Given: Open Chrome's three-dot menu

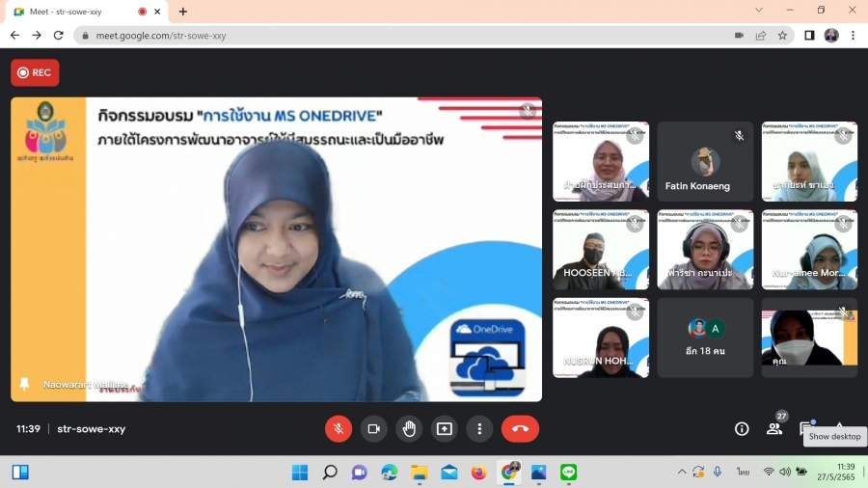Looking at the screenshot, I should 854,36.
